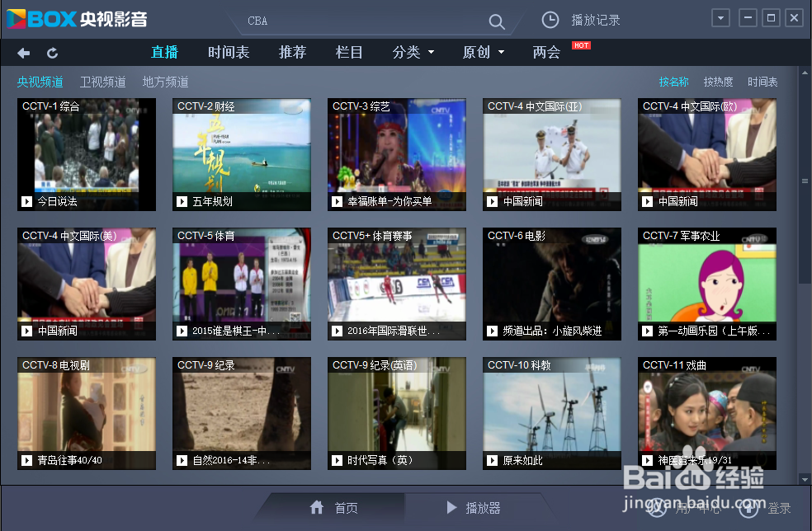The height and width of the screenshot is (531, 812).
Task: Open the 时间表 tab in navigation
Action: tap(229, 52)
